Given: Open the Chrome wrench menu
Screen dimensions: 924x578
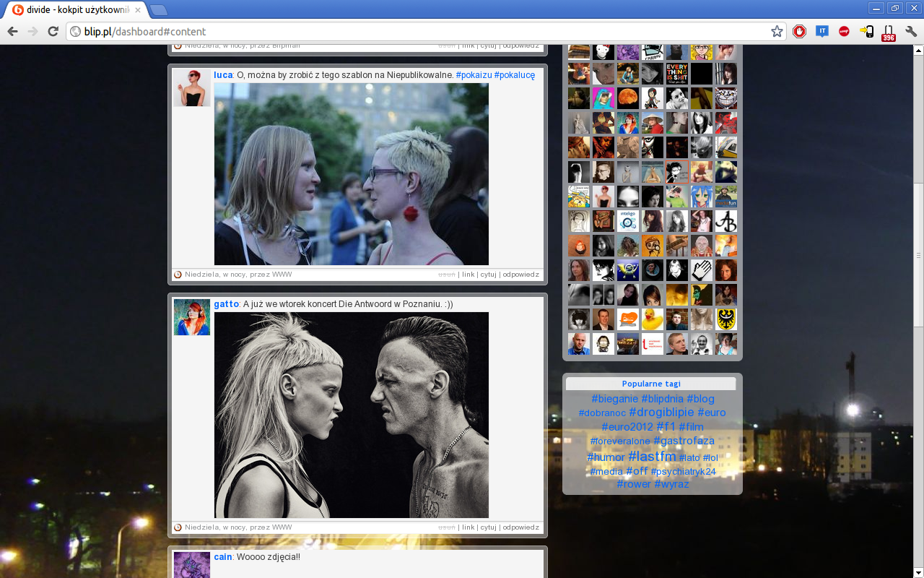Looking at the screenshot, I should [x=911, y=31].
